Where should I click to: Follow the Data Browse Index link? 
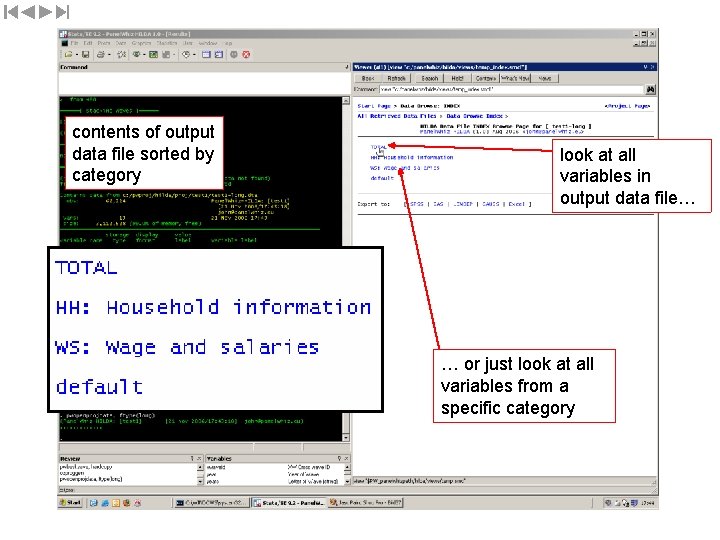[x=475, y=116]
